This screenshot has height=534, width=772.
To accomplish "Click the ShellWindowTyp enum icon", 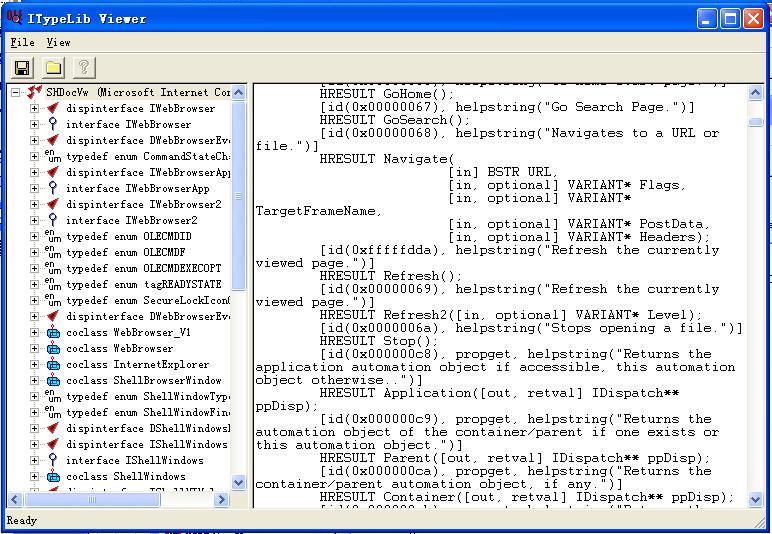I will click(53, 396).
